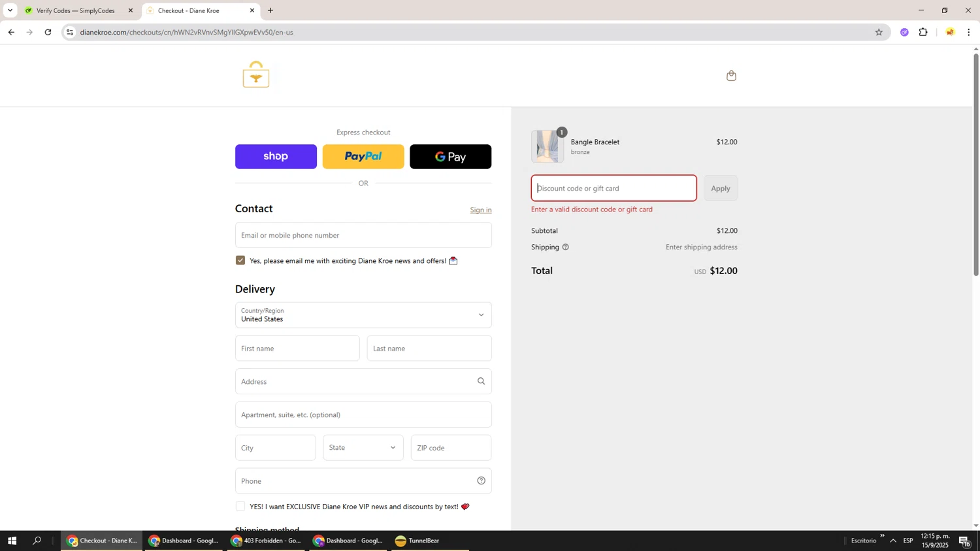The height and width of the screenshot is (551, 980).
Task: Open the tab search dropdown arrow
Action: [10, 10]
